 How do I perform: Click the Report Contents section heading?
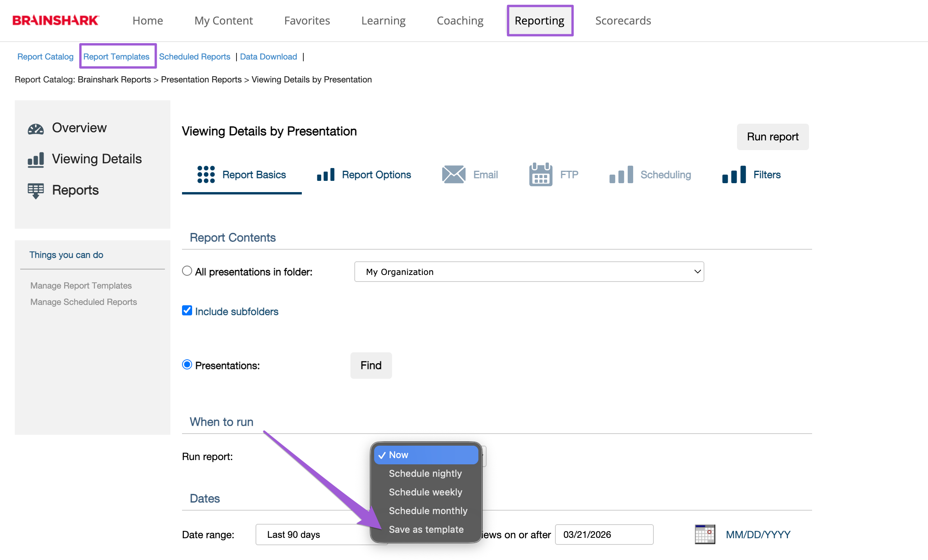click(x=233, y=238)
